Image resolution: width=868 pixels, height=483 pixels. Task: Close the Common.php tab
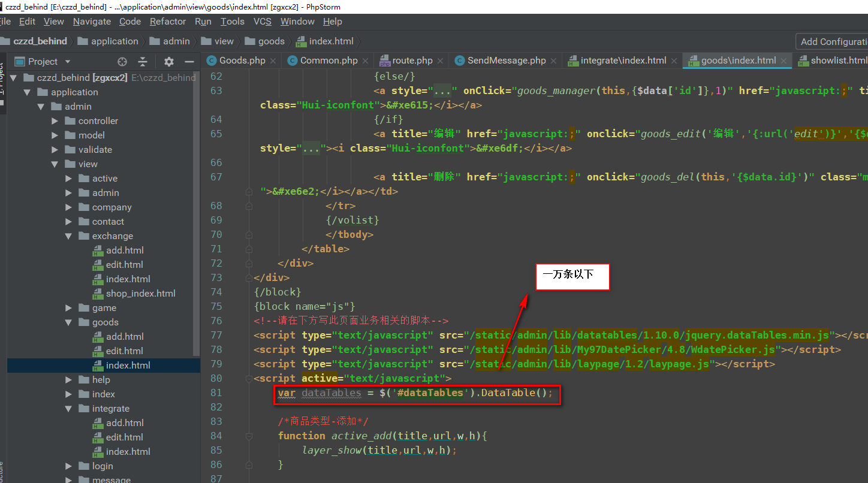(x=365, y=61)
